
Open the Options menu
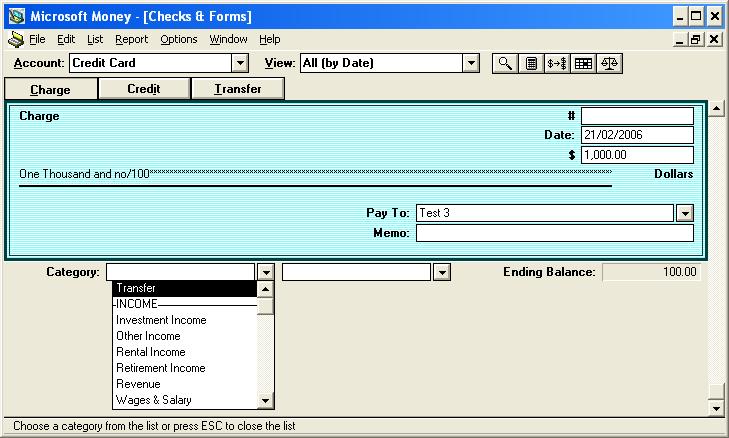[179, 40]
